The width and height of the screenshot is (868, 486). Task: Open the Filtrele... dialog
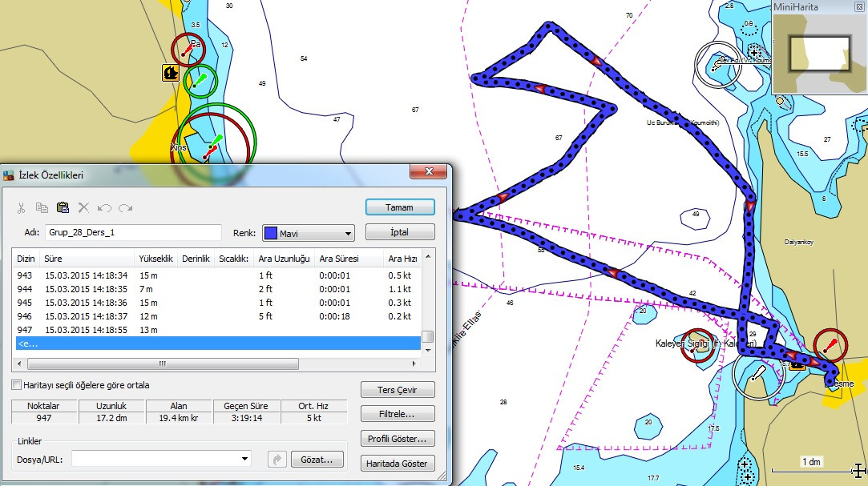coord(398,414)
